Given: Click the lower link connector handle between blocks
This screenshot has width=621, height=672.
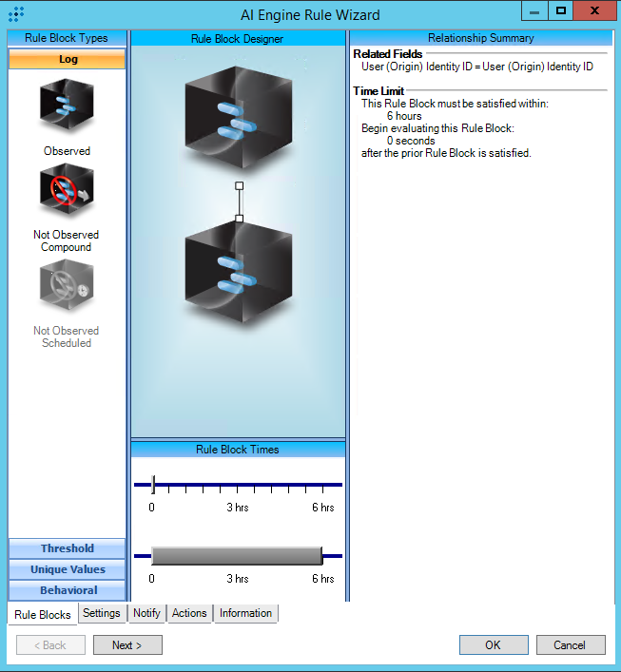Looking at the screenshot, I should (239, 219).
